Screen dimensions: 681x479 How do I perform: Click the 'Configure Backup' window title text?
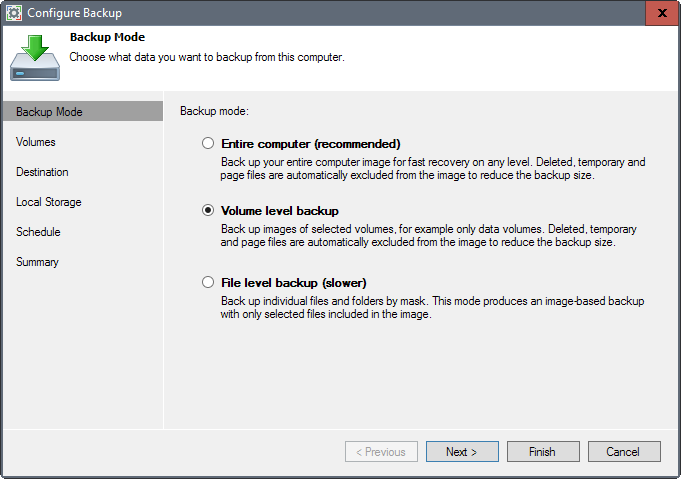pos(74,13)
